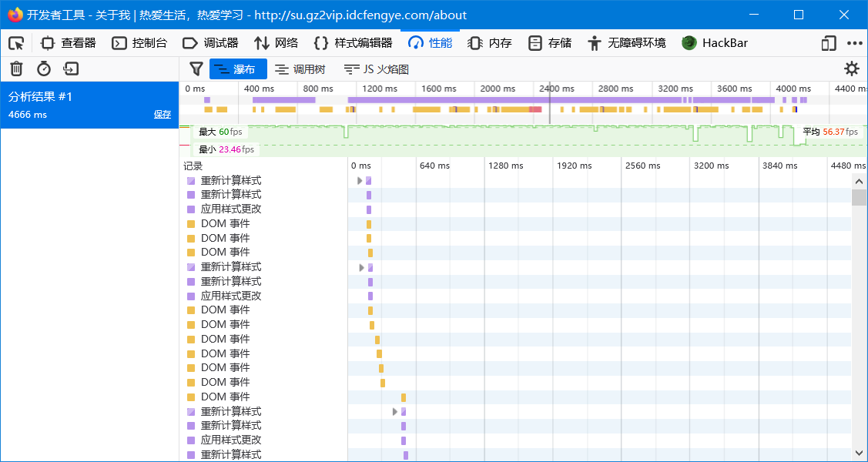
Task: Click the 最大 60 fps label
Action: click(x=220, y=132)
